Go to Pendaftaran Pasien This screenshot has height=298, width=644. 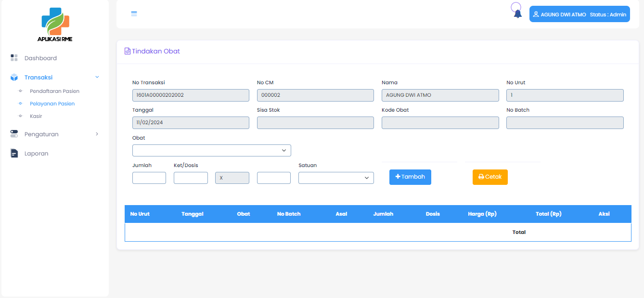pos(54,91)
